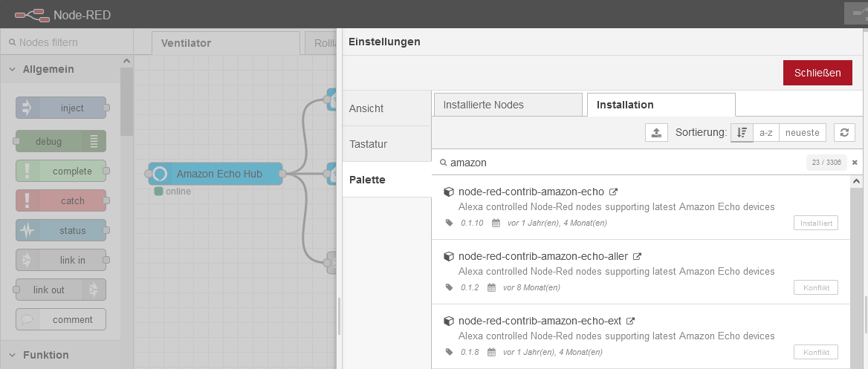Click Installiert button for amazon-echo
868x369 pixels.
(816, 223)
